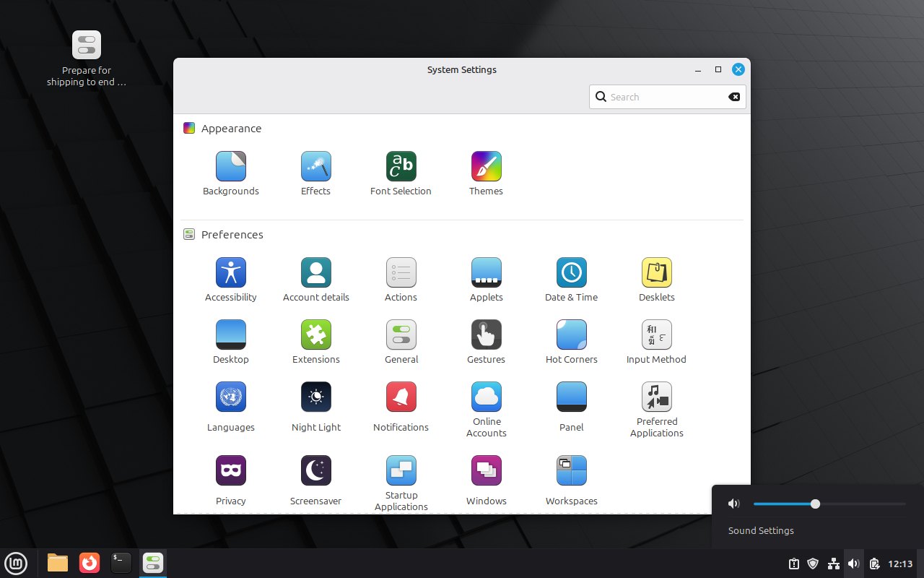Click the sound volume tray icon
Viewport: 924px width, 578px height.
coord(854,564)
